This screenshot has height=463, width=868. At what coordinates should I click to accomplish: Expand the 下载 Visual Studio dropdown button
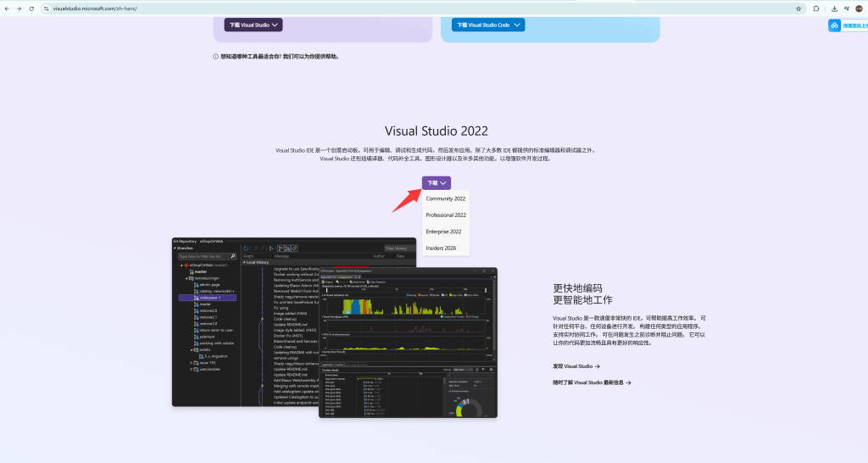(x=253, y=25)
